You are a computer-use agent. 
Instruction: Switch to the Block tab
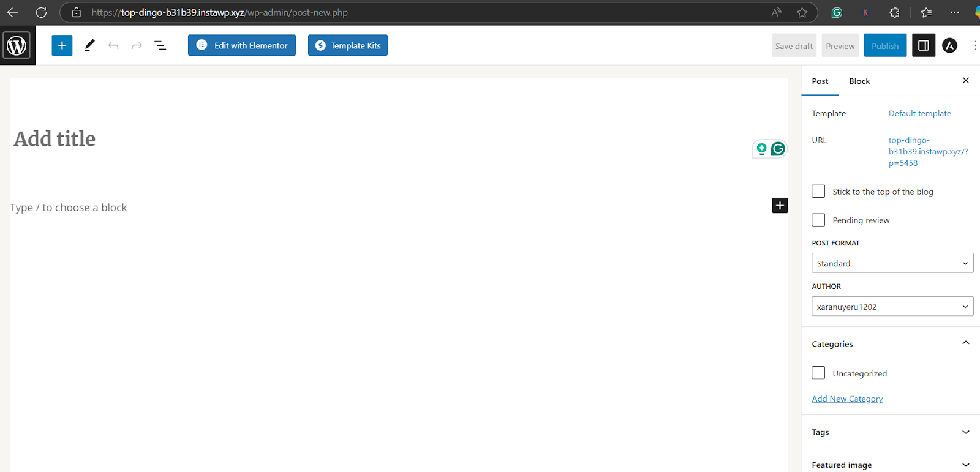pyautogui.click(x=859, y=81)
